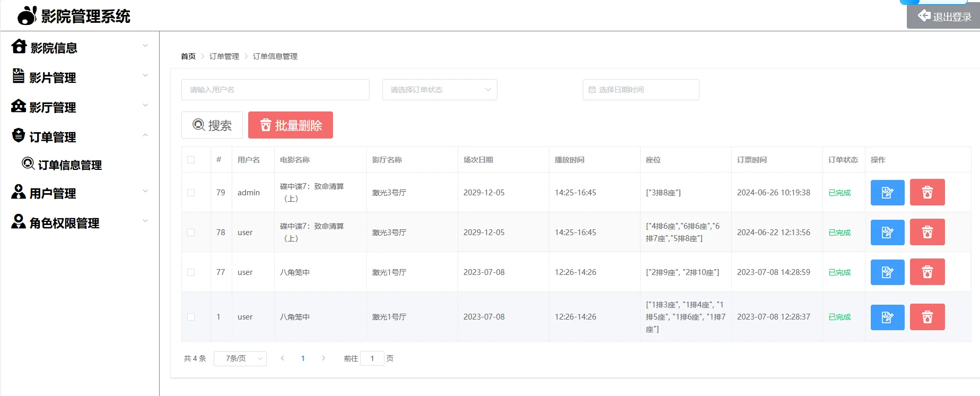This screenshot has width=980, height=396.
Task: Click the calendar icon in date picker
Action: [x=592, y=90]
